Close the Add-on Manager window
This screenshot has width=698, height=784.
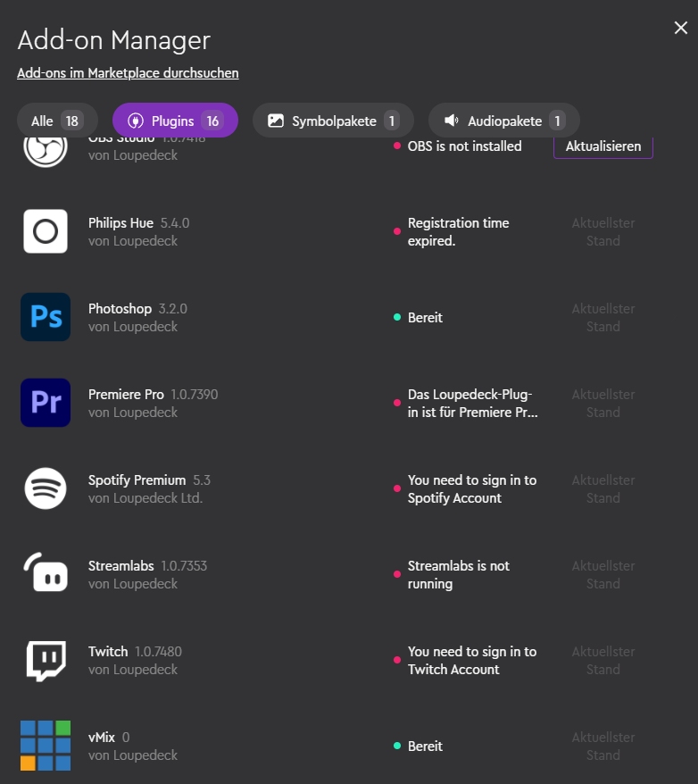coord(680,28)
